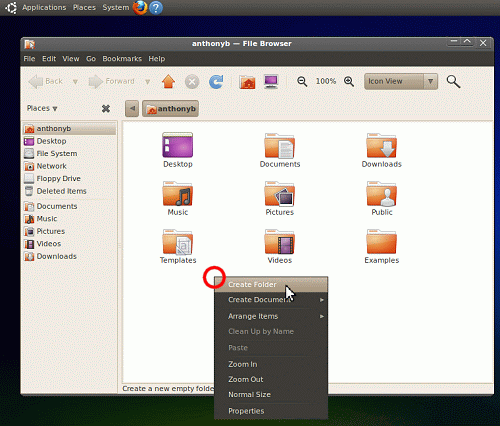The width and height of the screenshot is (500, 426).
Task: Open the Help menu in menu bar
Action: pyautogui.click(x=157, y=59)
